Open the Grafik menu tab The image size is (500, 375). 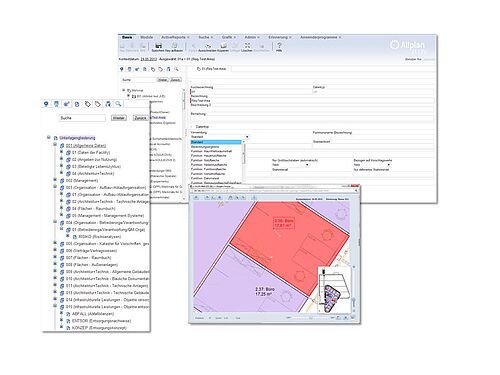pyautogui.click(x=228, y=37)
